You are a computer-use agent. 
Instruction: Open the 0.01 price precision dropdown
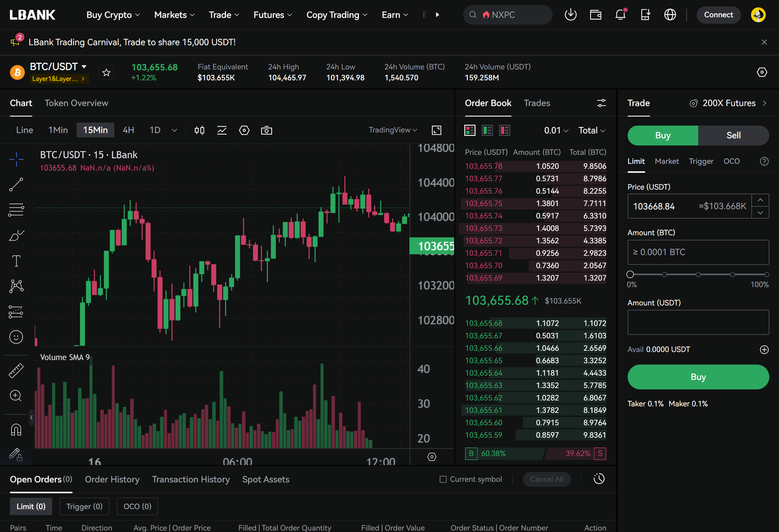click(556, 130)
